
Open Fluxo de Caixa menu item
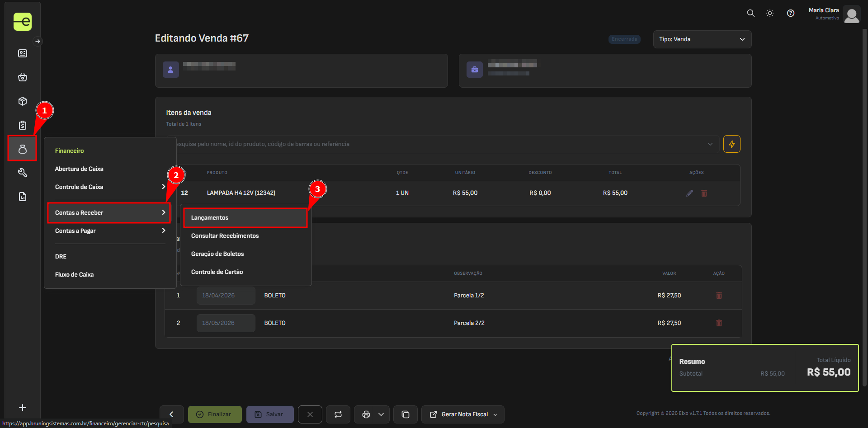75,275
